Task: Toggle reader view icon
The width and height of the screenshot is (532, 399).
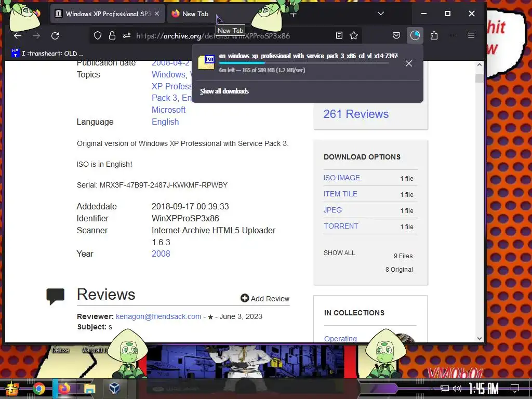Action: tap(339, 35)
